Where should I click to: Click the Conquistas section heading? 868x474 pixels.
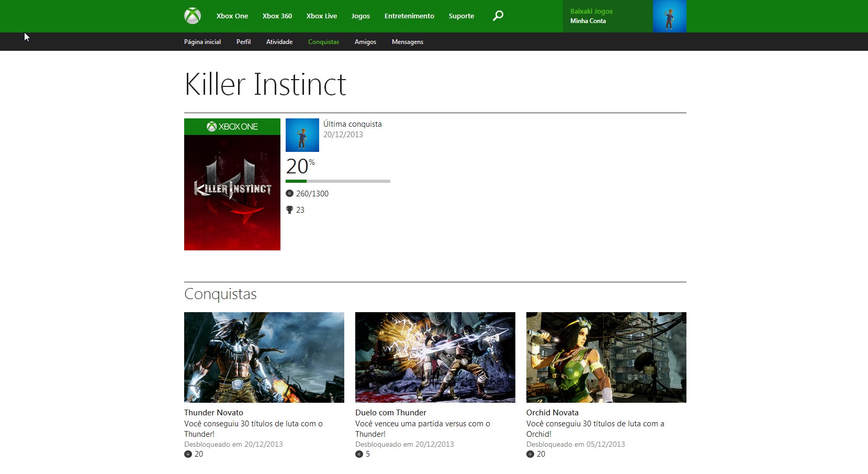pyautogui.click(x=220, y=294)
